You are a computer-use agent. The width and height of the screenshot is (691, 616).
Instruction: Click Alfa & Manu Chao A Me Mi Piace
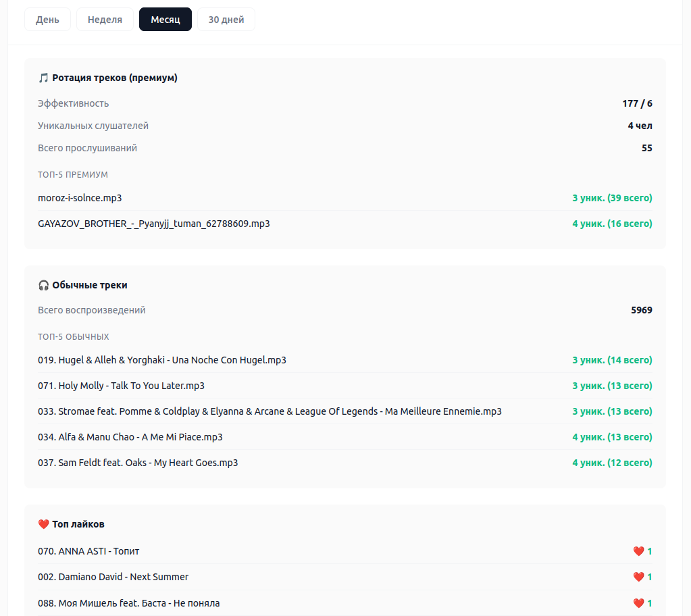pyautogui.click(x=130, y=437)
